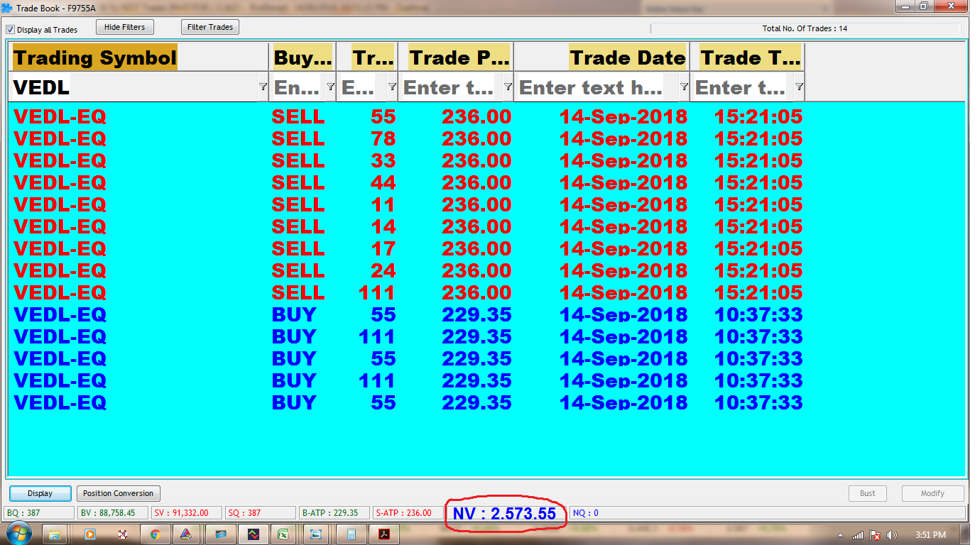
Task: Click time 15:21:05 in the SELL 24 row
Action: tap(758, 270)
